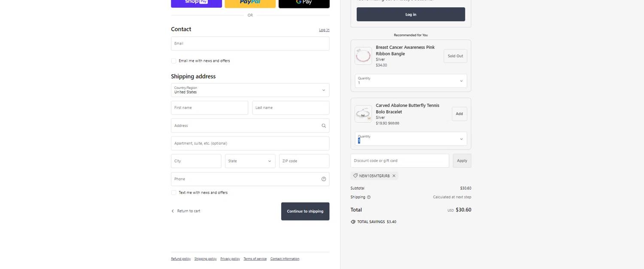Click the total amount $30.60
The width and height of the screenshot is (644, 269).
pyautogui.click(x=463, y=210)
